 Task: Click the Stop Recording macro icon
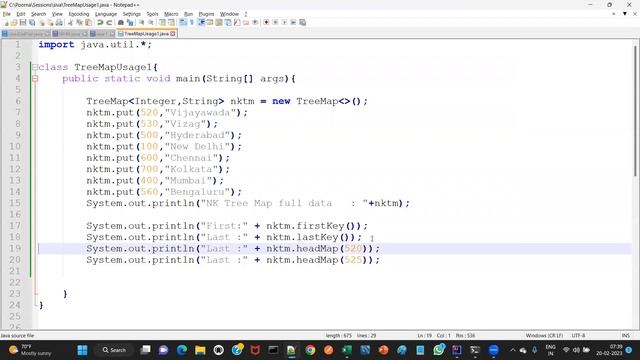[275, 22]
